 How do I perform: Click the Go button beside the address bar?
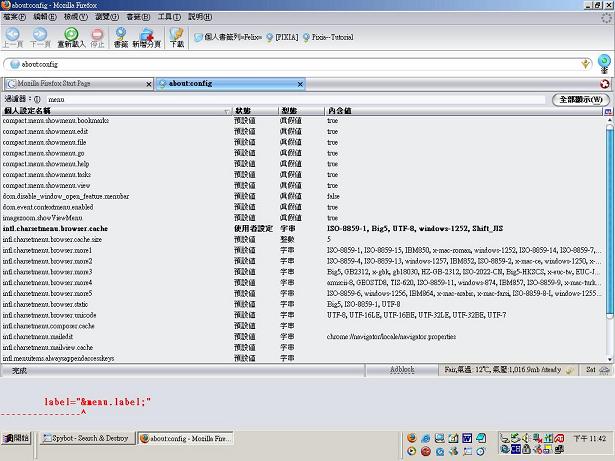point(604,63)
